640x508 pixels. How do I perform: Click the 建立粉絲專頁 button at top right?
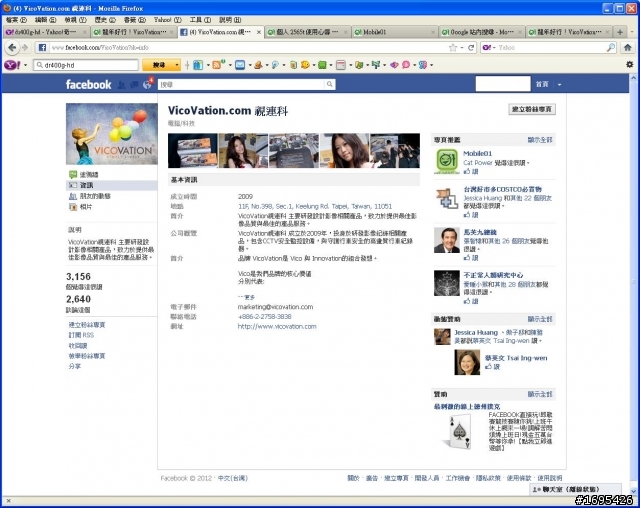[x=531, y=109]
